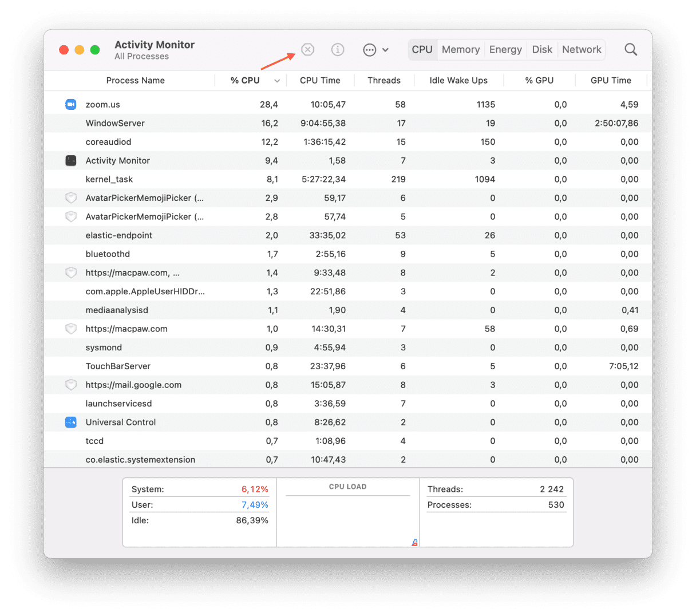
Task: Open the process info inspector icon
Action: (x=338, y=50)
